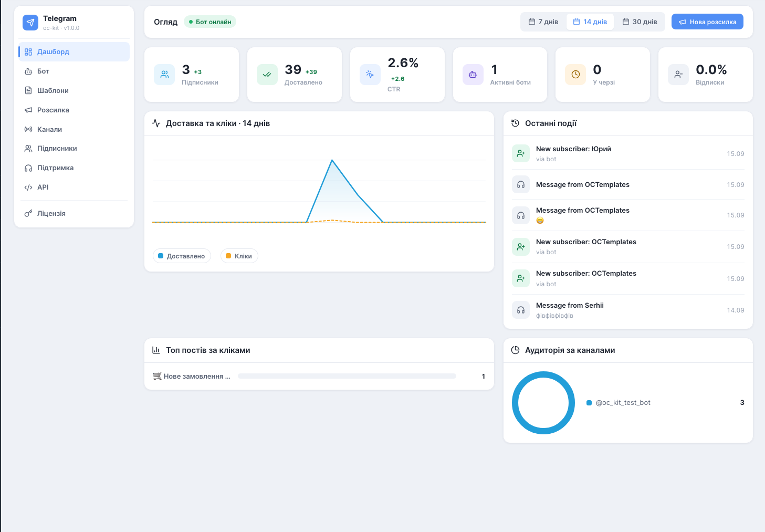Select the 7 днів period
This screenshot has width=765, height=532.
[543, 22]
